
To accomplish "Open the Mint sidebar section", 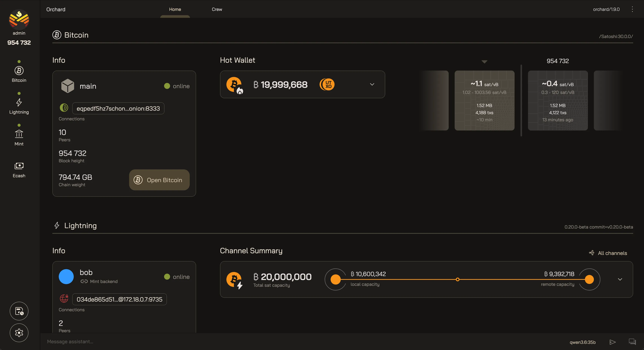I will (x=19, y=138).
